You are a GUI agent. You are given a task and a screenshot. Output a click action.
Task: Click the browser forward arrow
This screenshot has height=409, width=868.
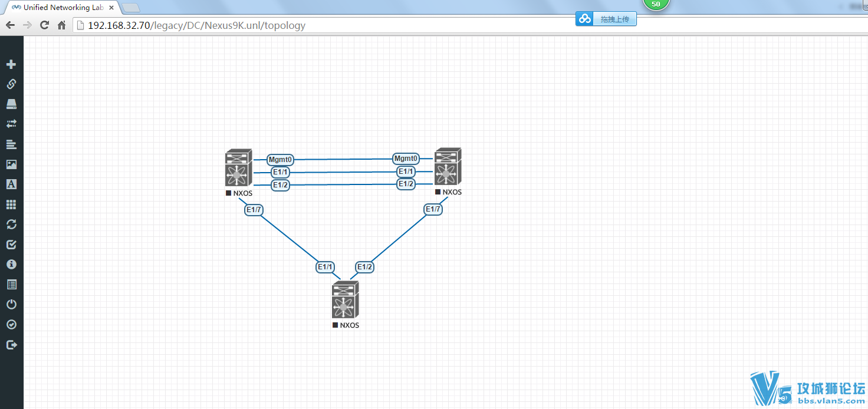point(27,25)
